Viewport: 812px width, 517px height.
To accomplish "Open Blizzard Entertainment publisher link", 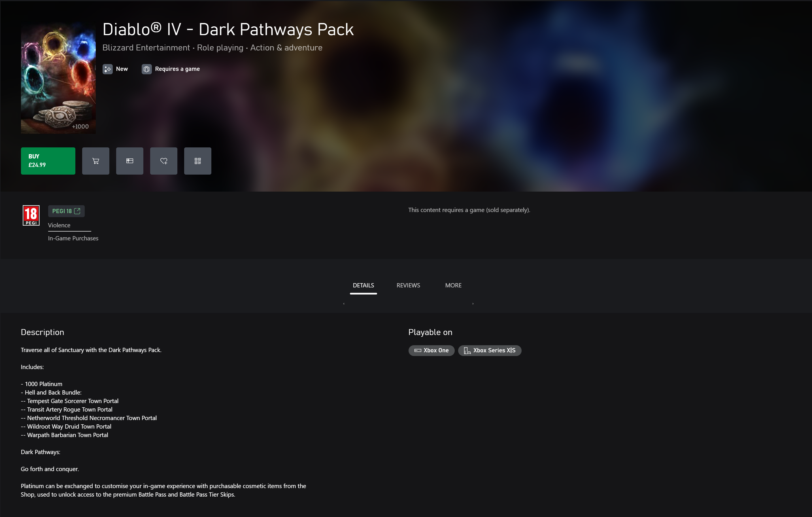I will click(x=146, y=48).
